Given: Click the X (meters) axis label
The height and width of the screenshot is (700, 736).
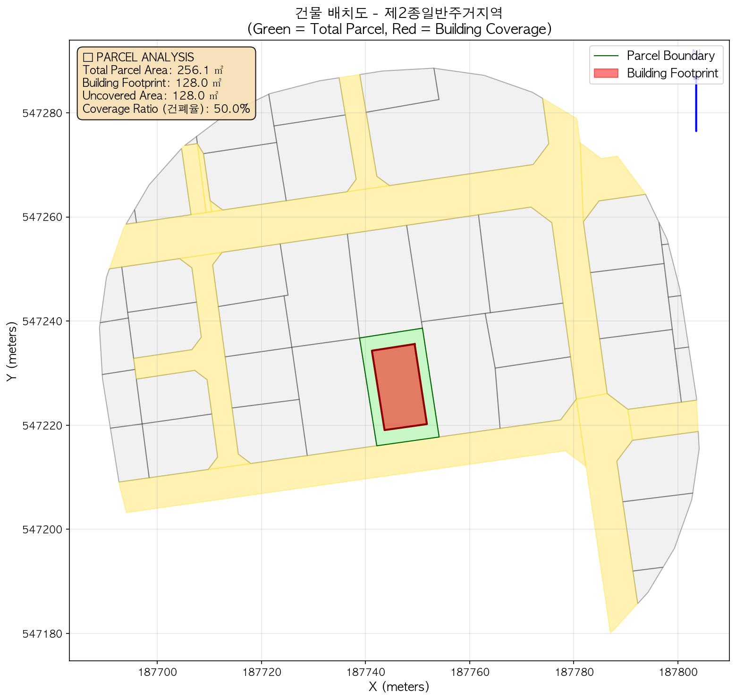Looking at the screenshot, I should (399, 687).
